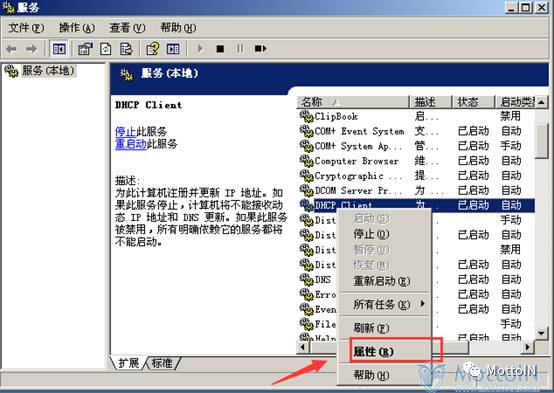Screen dimensions: 554x393
Task: Open the 文件(F) menu
Action: tap(26, 28)
